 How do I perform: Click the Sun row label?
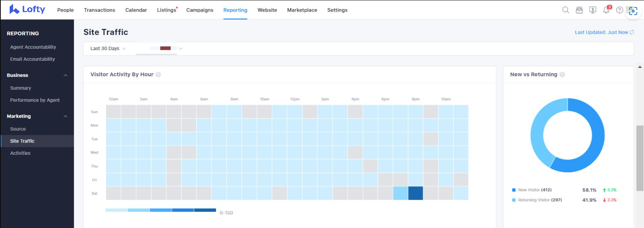tap(94, 112)
